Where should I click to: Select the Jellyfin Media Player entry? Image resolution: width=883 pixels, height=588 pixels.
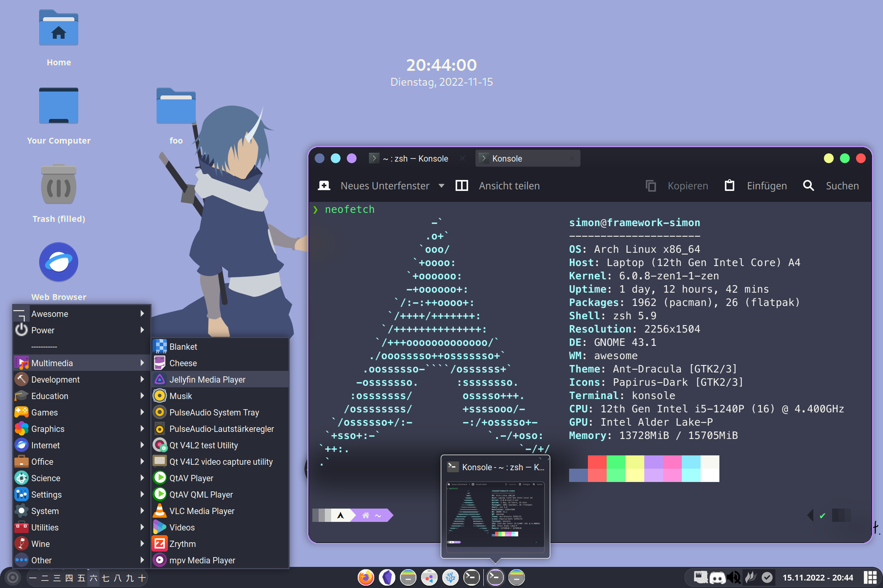[x=207, y=379]
